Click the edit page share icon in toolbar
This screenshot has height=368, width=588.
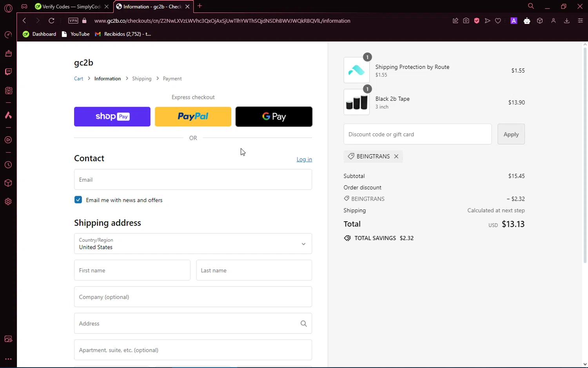[x=455, y=21]
